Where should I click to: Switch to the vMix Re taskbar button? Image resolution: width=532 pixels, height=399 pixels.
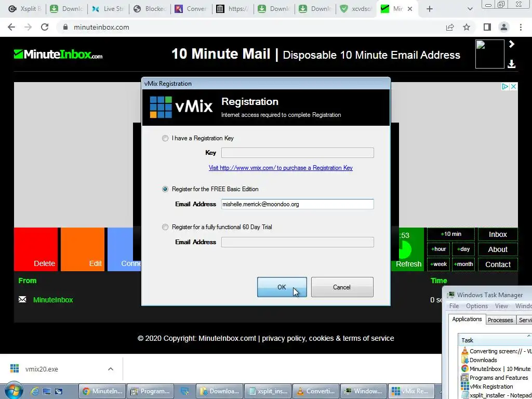pyautogui.click(x=411, y=391)
